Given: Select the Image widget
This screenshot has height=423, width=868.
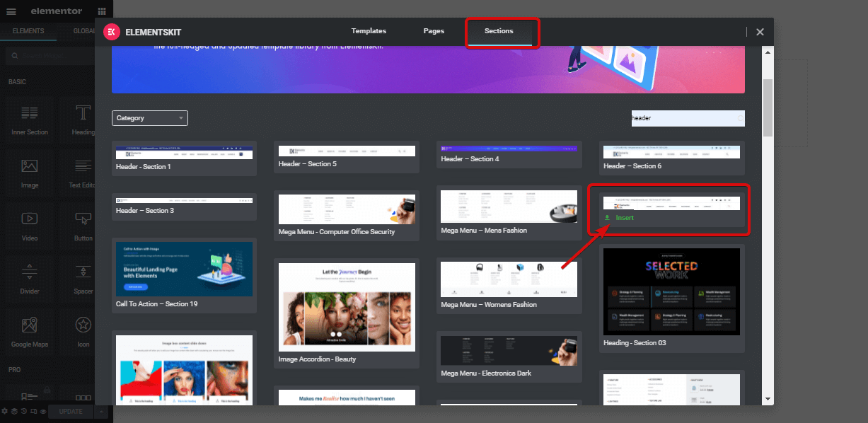Looking at the screenshot, I should 30,173.
